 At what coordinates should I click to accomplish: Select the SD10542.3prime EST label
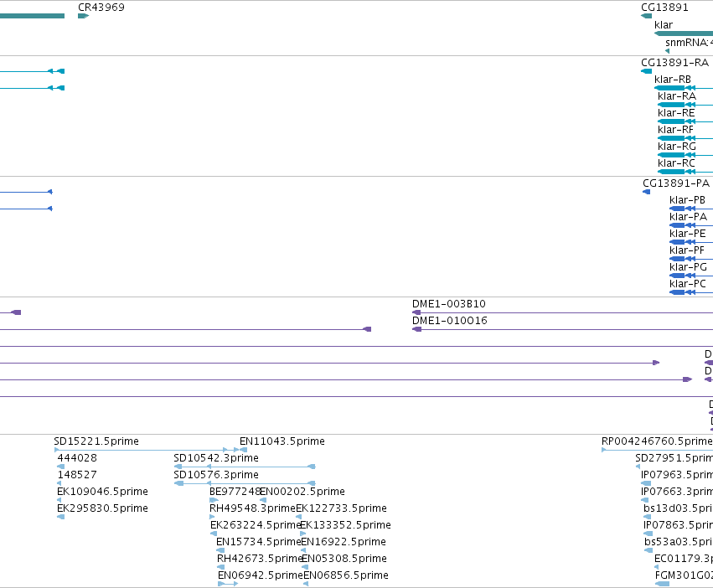pyautogui.click(x=216, y=458)
